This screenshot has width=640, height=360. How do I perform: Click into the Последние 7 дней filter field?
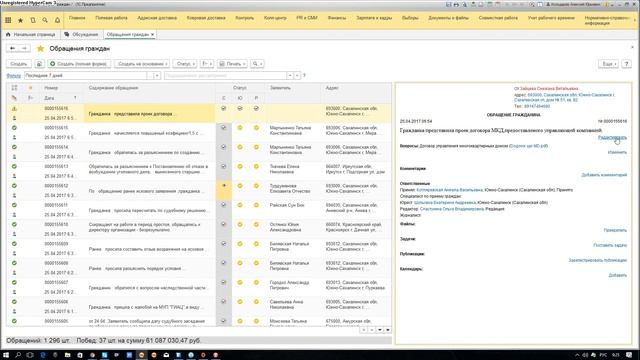click(85, 76)
